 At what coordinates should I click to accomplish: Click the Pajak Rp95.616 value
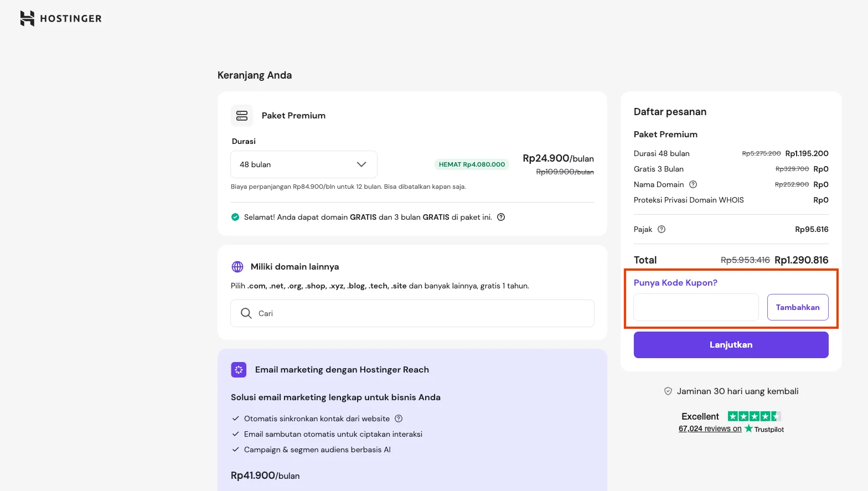812,229
